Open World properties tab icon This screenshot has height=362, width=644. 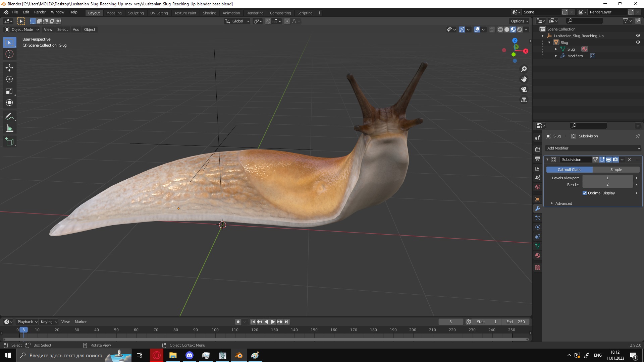(x=538, y=187)
